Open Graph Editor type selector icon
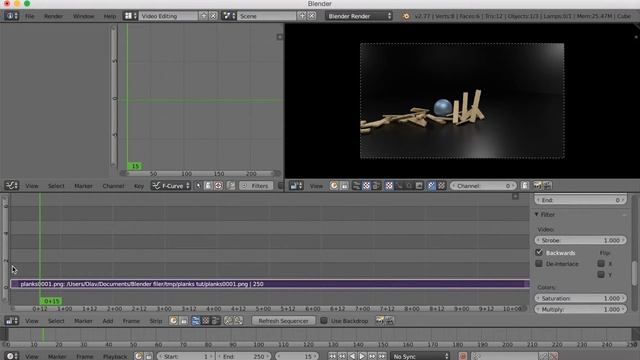This screenshot has width=640, height=360. click(11, 186)
